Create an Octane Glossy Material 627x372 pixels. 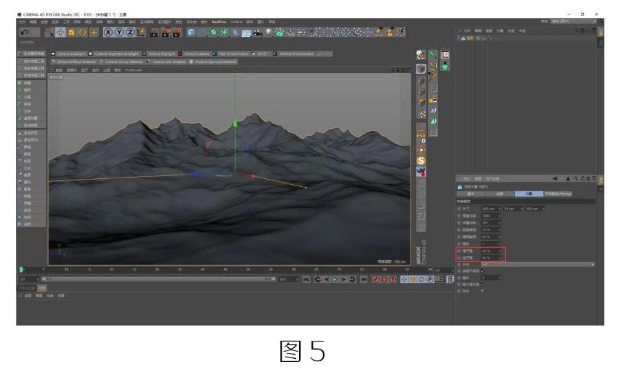click(122, 62)
